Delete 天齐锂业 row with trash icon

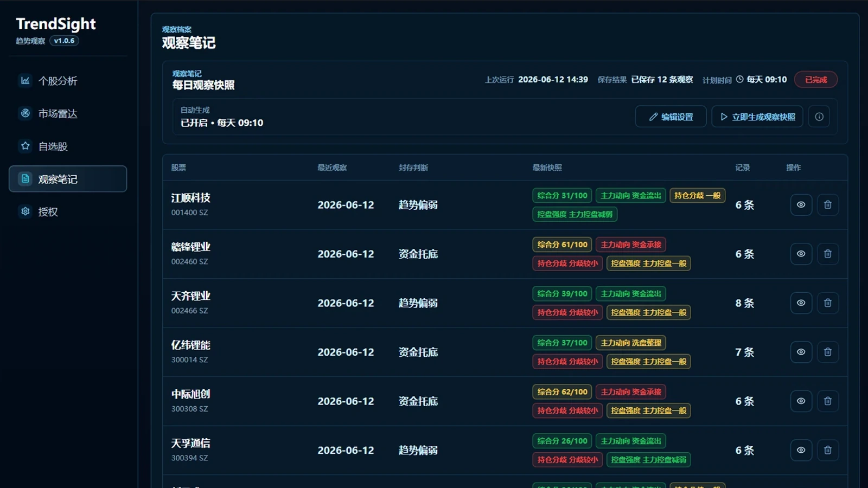point(828,303)
